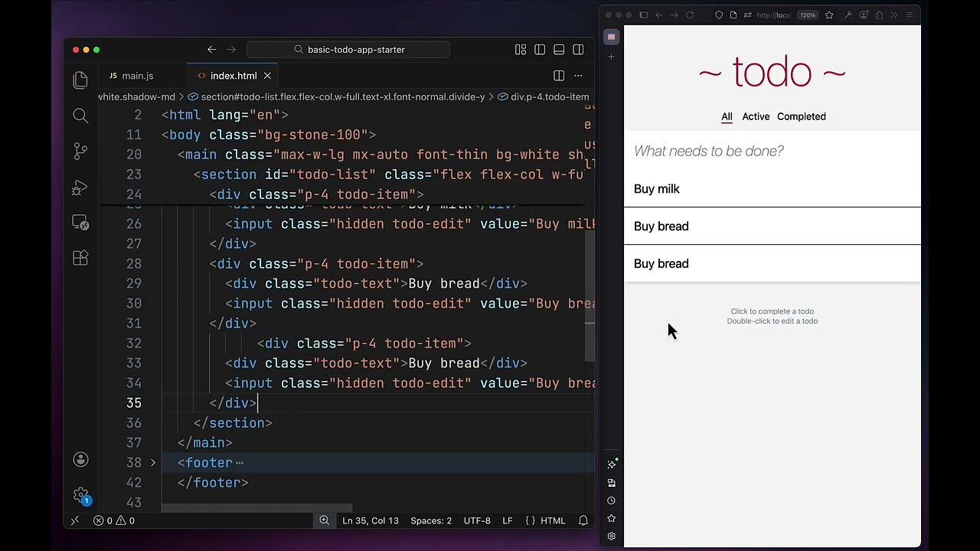Open the browser account icon
Image resolution: width=980 pixels, height=551 pixels.
[x=864, y=15]
